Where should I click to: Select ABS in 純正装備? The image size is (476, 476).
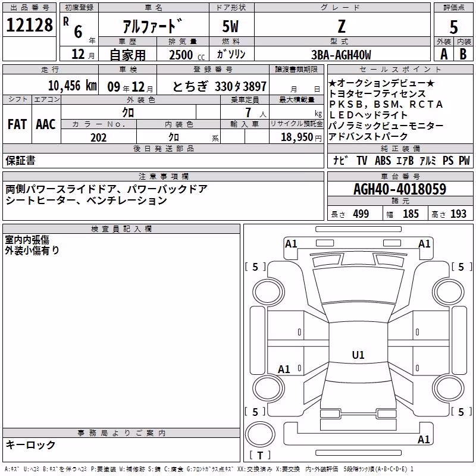383,160
